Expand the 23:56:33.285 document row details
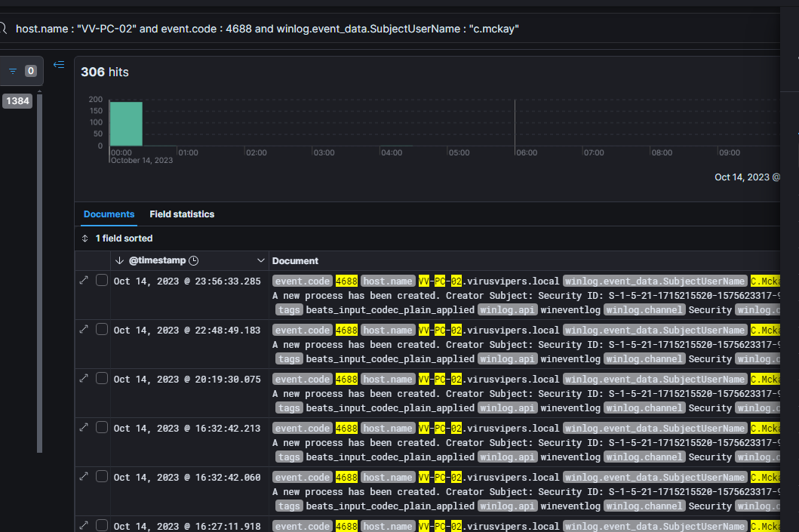Image resolution: width=799 pixels, height=532 pixels. click(x=84, y=281)
